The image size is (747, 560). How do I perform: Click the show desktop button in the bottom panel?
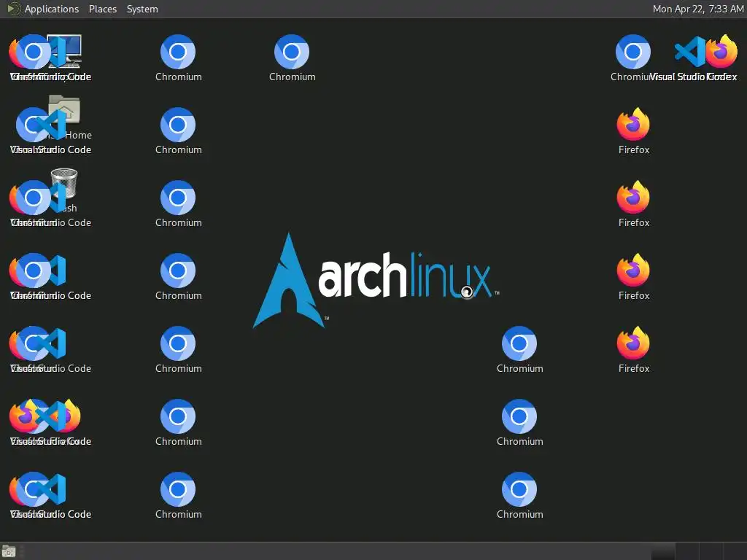[9, 551]
